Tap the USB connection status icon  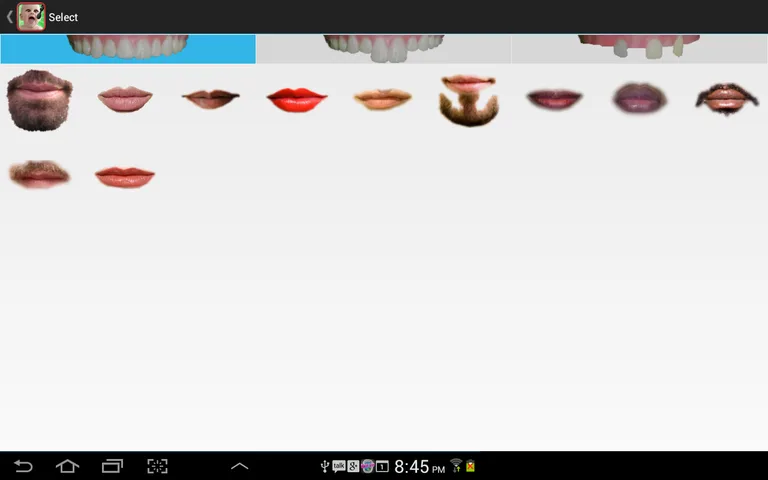[324, 466]
